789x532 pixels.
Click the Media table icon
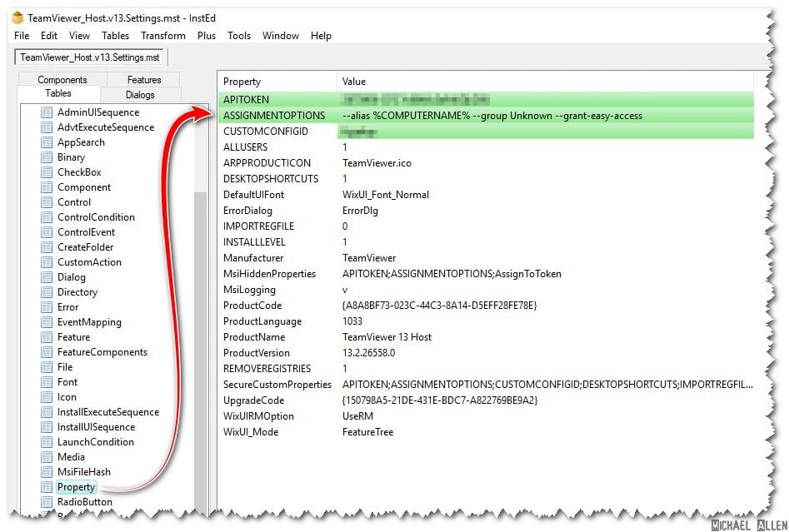pos(47,457)
